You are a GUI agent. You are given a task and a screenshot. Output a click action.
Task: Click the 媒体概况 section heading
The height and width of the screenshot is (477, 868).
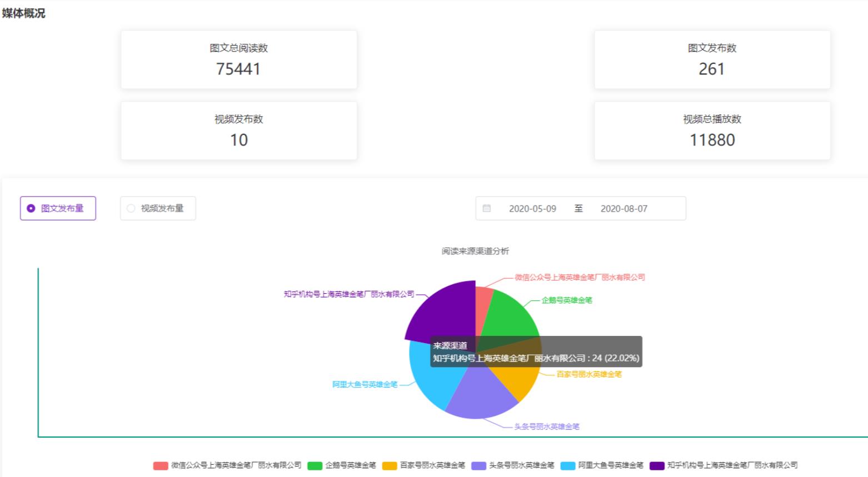click(23, 13)
